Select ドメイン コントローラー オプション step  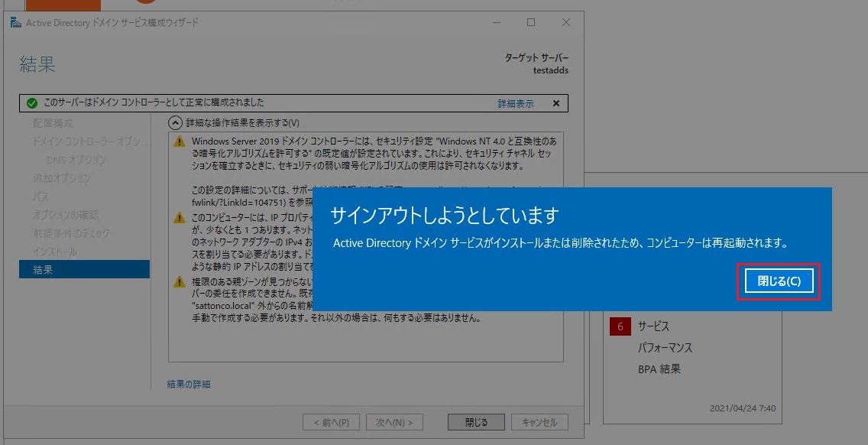click(x=90, y=141)
